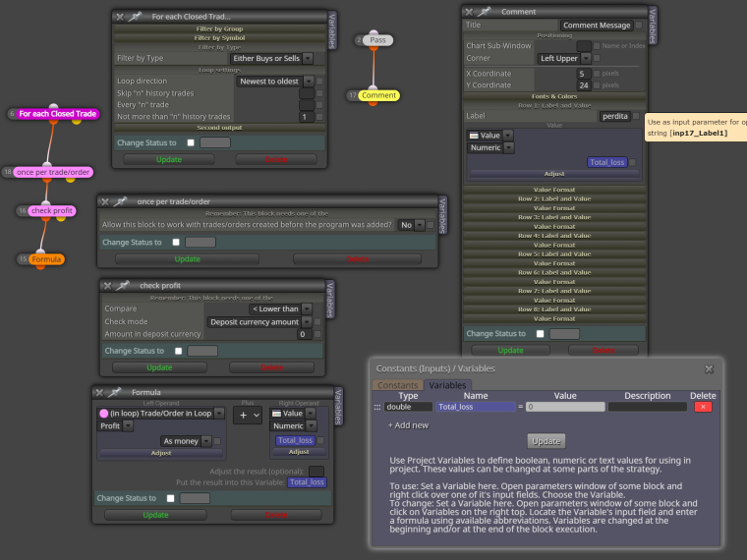Open Compare dropdown showing Lower than
Viewport: 747px width, 560px height.
(280, 309)
